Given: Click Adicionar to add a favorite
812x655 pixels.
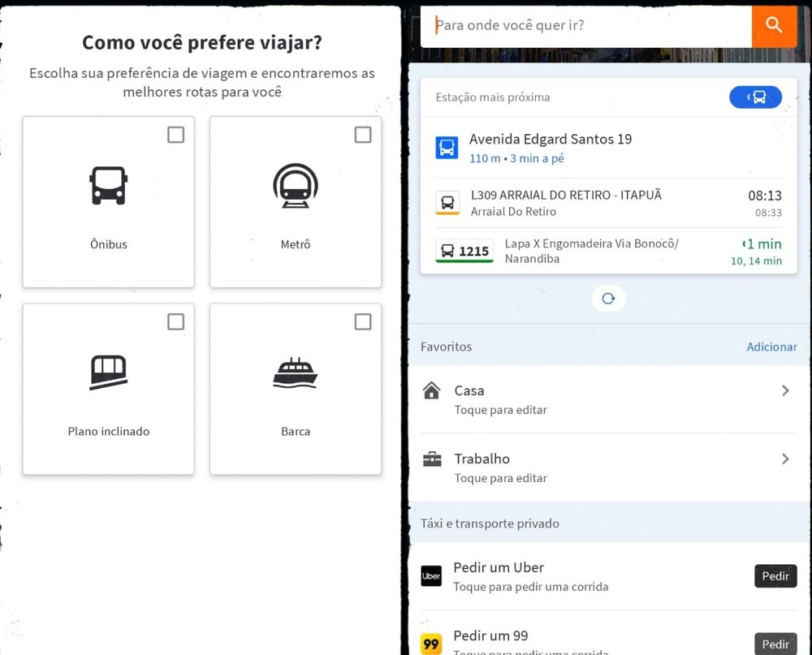Looking at the screenshot, I should coord(771,347).
